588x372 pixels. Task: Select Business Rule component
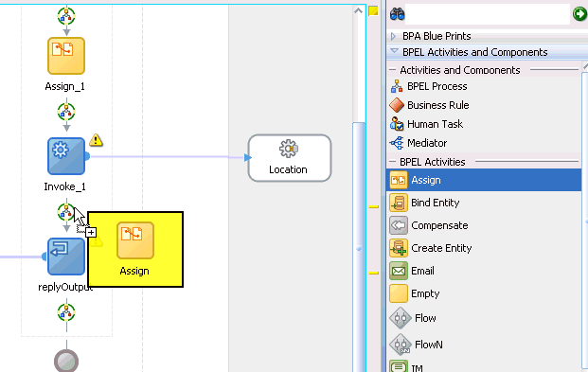[x=429, y=105]
